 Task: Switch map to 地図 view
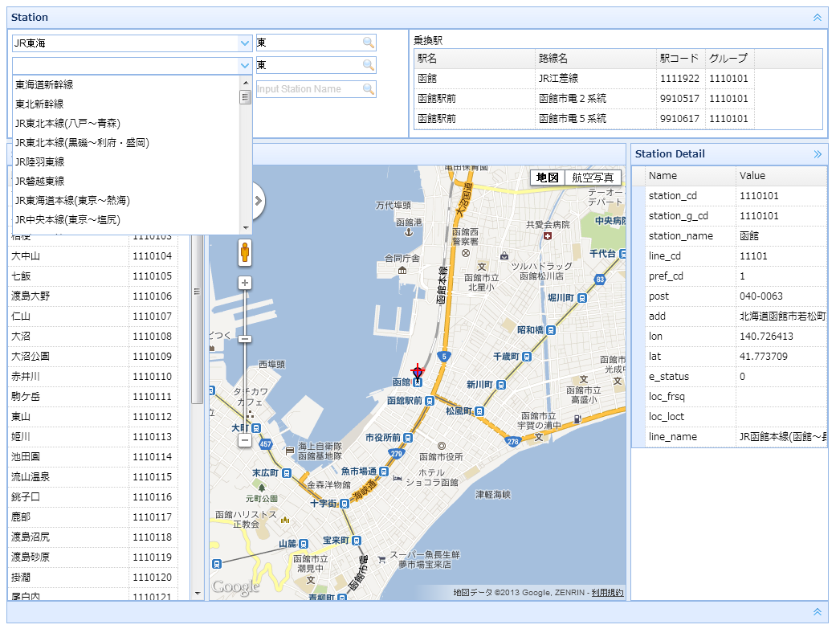(x=548, y=178)
